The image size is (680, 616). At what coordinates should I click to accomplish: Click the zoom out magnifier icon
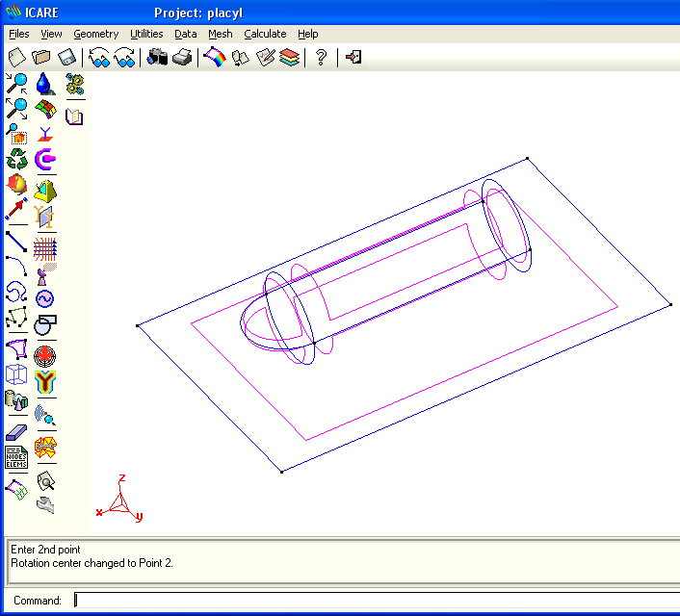click(x=17, y=109)
